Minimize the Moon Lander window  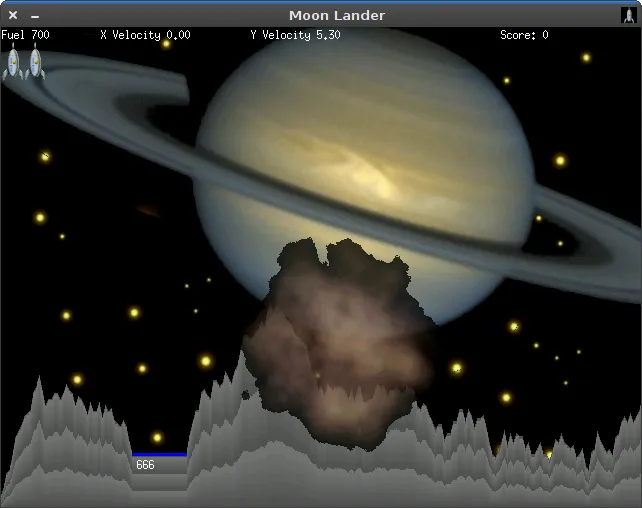(35, 17)
